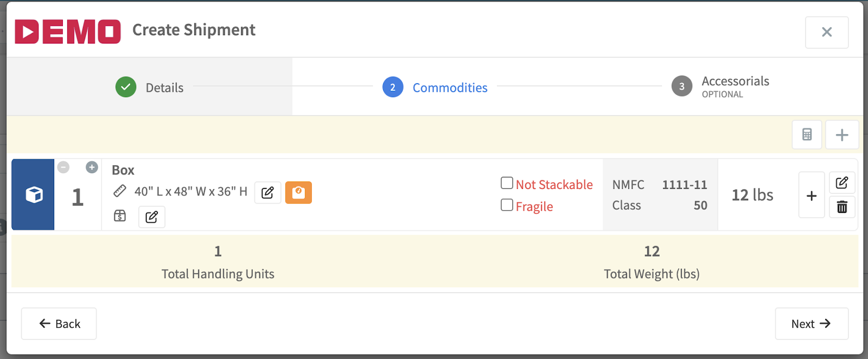Click the blue box package icon
Image resolution: width=868 pixels, height=359 pixels.
pos(33,194)
